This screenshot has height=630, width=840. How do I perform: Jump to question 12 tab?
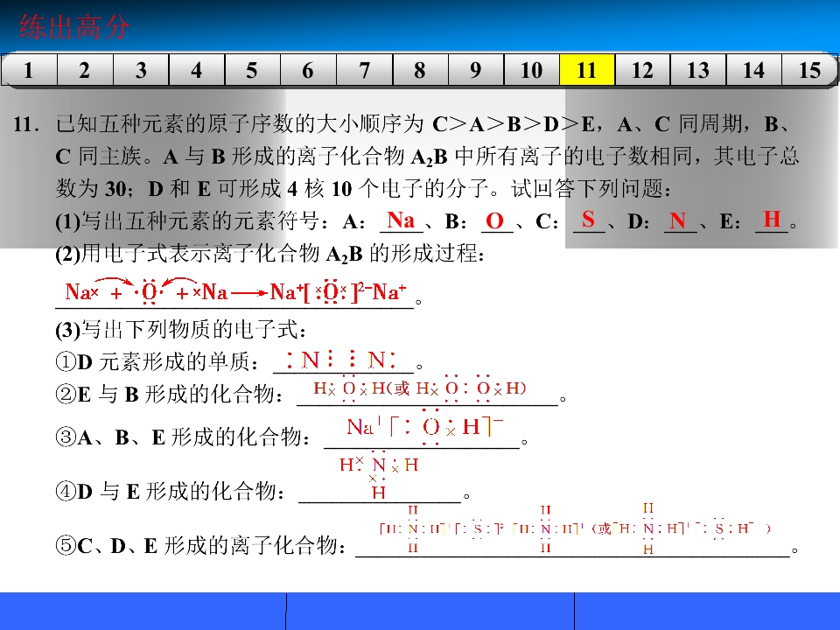click(x=642, y=70)
